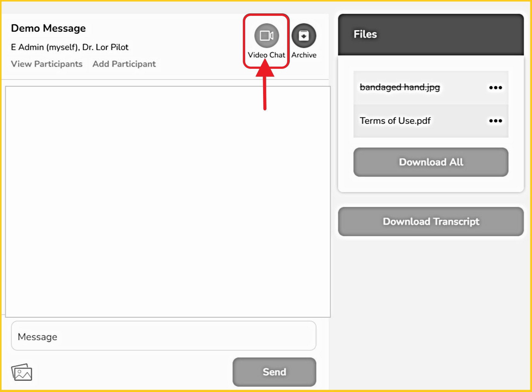The height and width of the screenshot is (392, 532).
Task: Click the Archive text label
Action: tap(304, 55)
